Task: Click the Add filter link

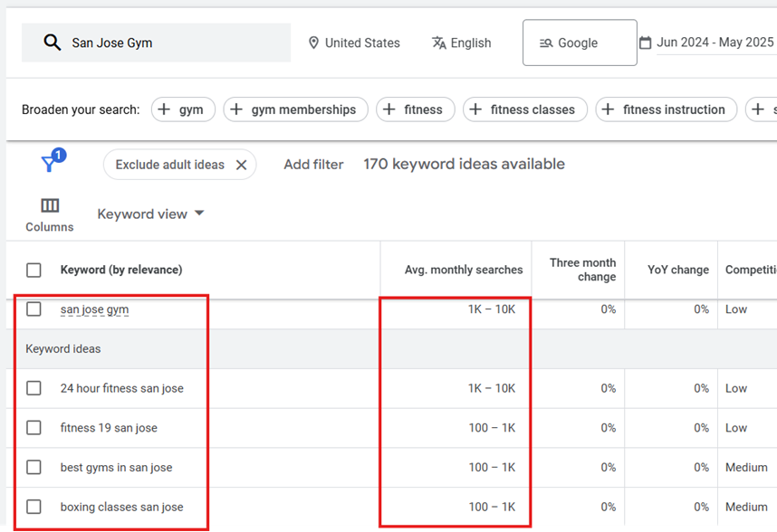Action: click(x=313, y=165)
